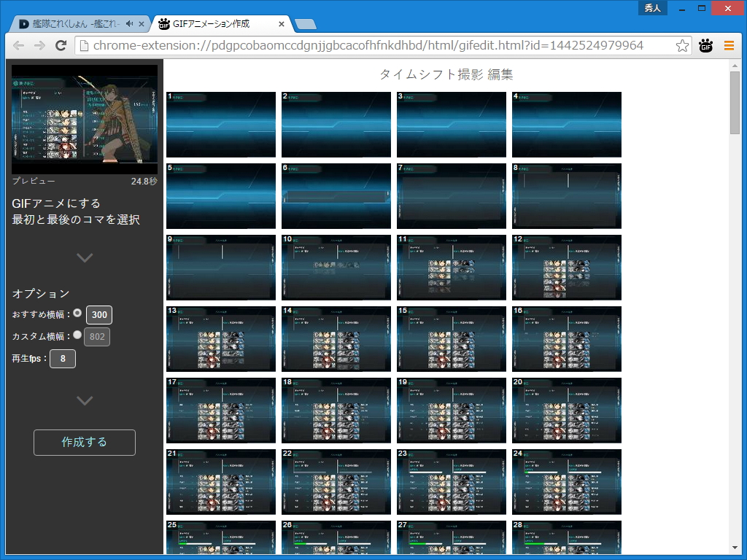
Task: Click the page scrollbar thumb
Action: click(735, 103)
